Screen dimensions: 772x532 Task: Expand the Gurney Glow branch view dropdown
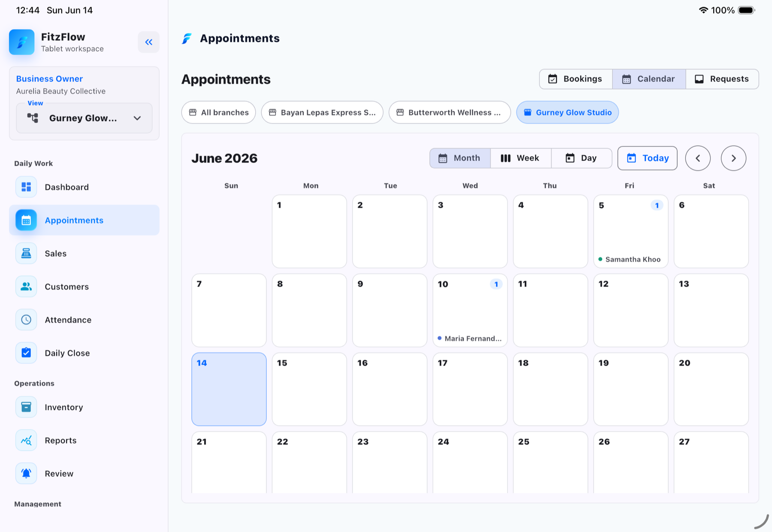click(84, 118)
